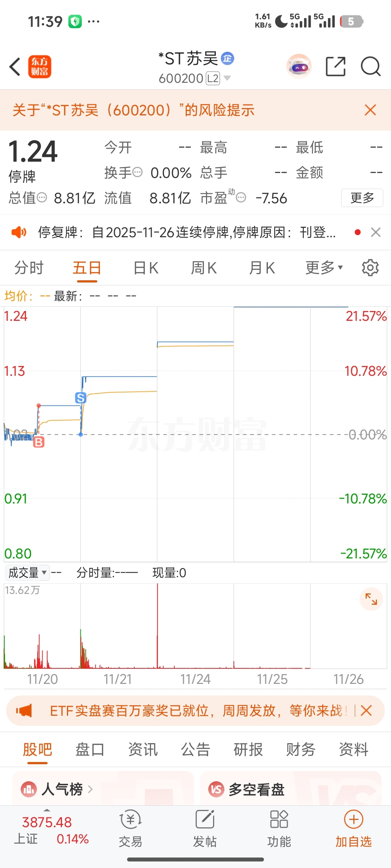Tap the 发帖 post icon

point(205,829)
